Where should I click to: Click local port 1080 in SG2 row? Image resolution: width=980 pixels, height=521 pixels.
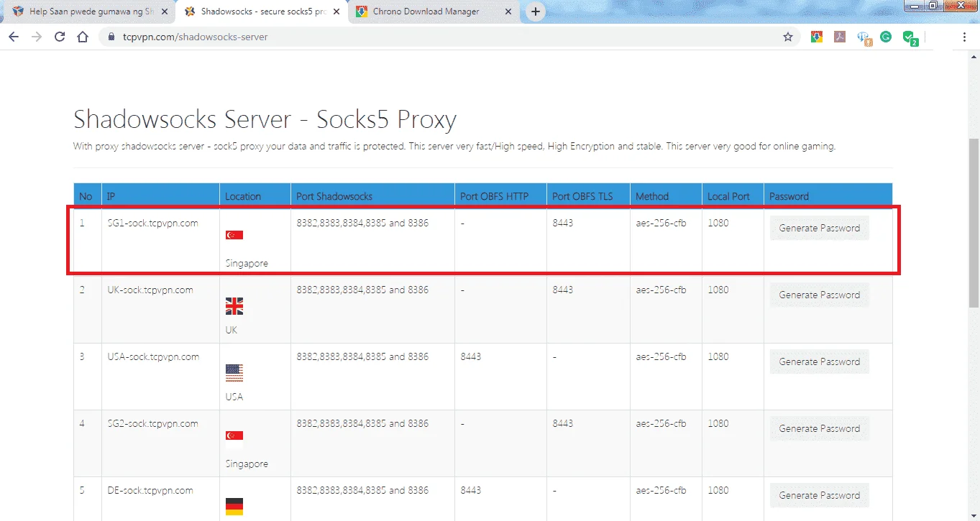[x=718, y=423]
